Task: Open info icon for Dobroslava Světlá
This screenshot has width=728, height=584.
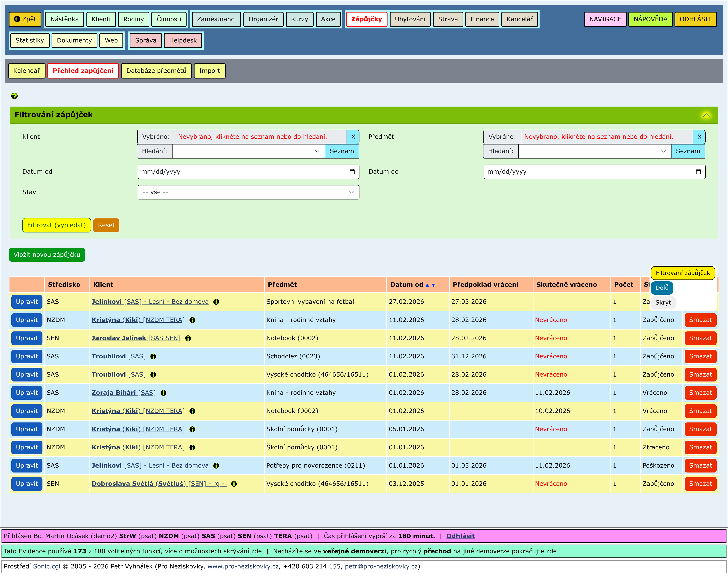Action: coord(234,484)
